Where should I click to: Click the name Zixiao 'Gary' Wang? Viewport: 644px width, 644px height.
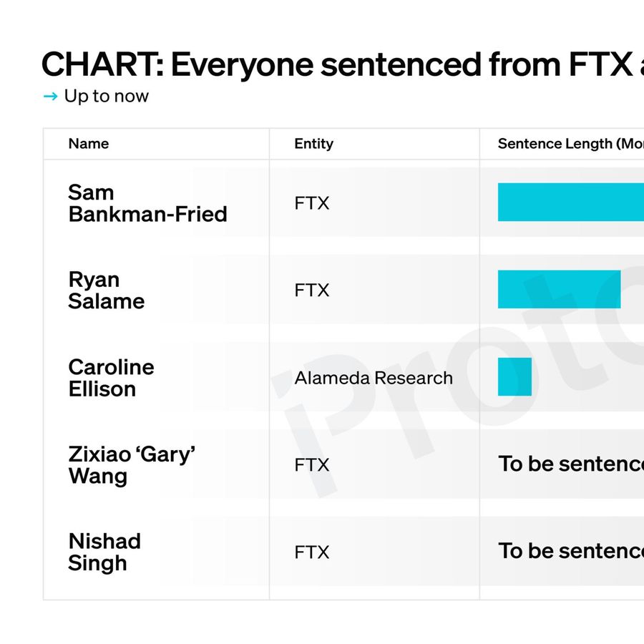click(x=132, y=465)
